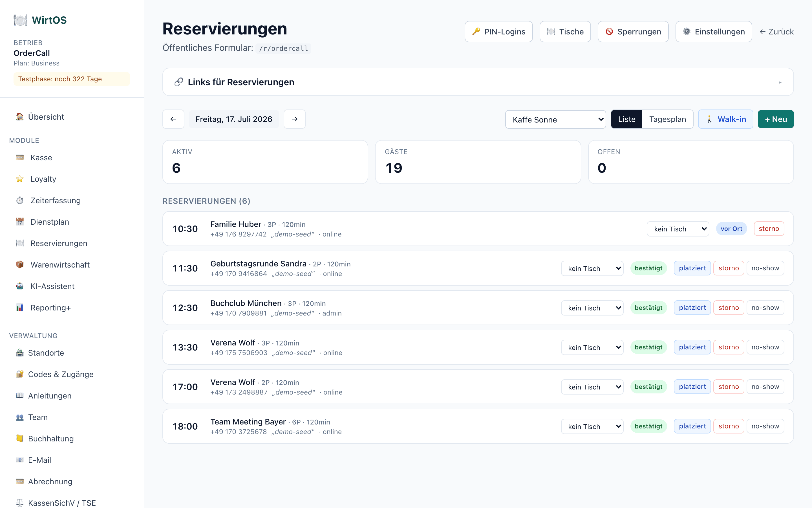Screen dimensions: 812x508
Task: Click the Warenwirtschaft box icon
Action: 20,264
